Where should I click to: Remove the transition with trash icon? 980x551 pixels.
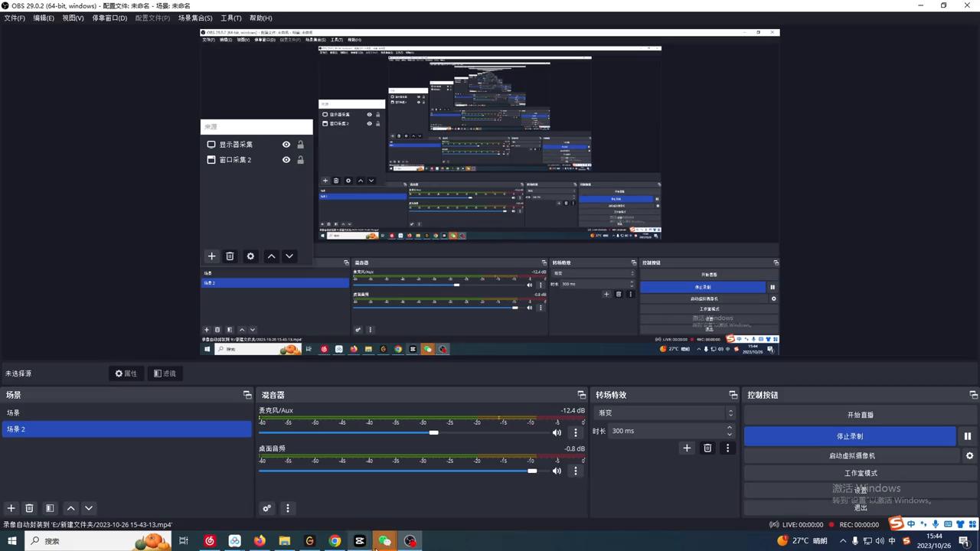click(x=707, y=448)
